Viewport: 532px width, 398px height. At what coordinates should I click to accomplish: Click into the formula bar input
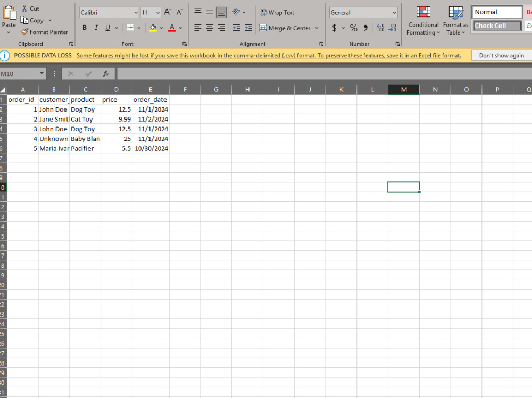point(325,73)
